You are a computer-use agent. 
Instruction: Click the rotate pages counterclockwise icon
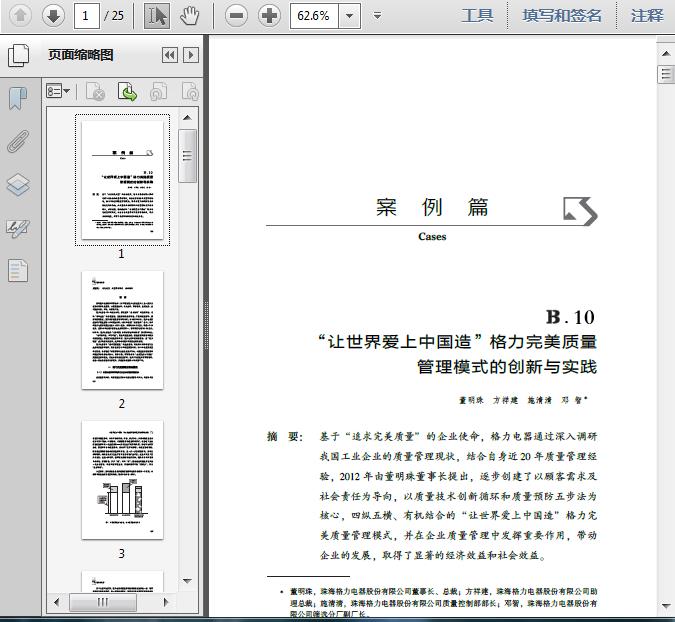coord(158,91)
